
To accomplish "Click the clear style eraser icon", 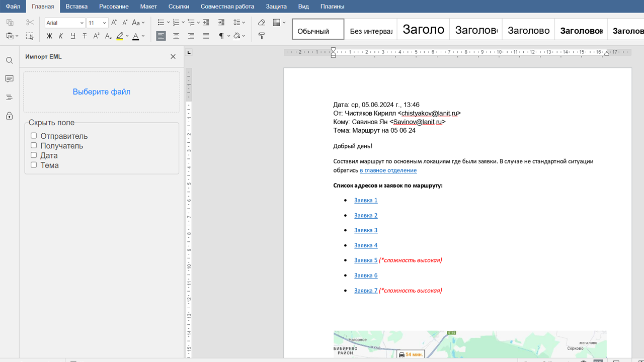I will 261,23.
